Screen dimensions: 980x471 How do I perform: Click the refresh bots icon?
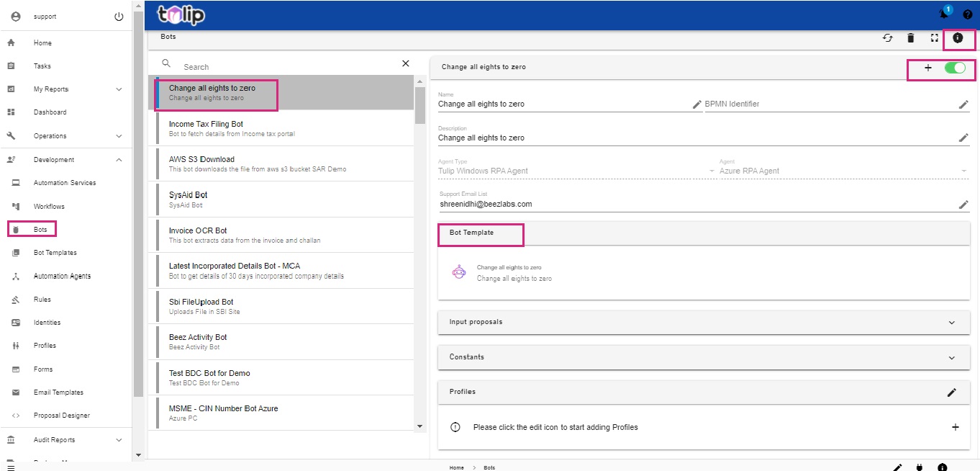coord(888,38)
